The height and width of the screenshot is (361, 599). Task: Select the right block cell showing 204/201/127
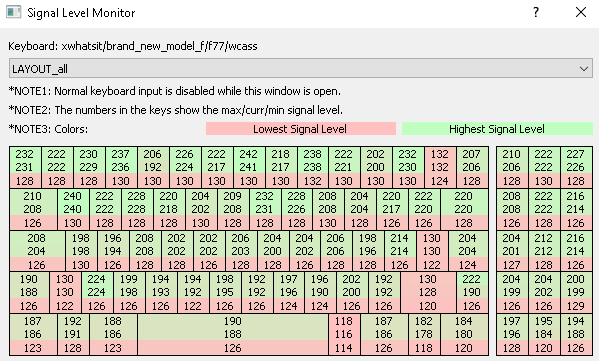tap(512, 251)
